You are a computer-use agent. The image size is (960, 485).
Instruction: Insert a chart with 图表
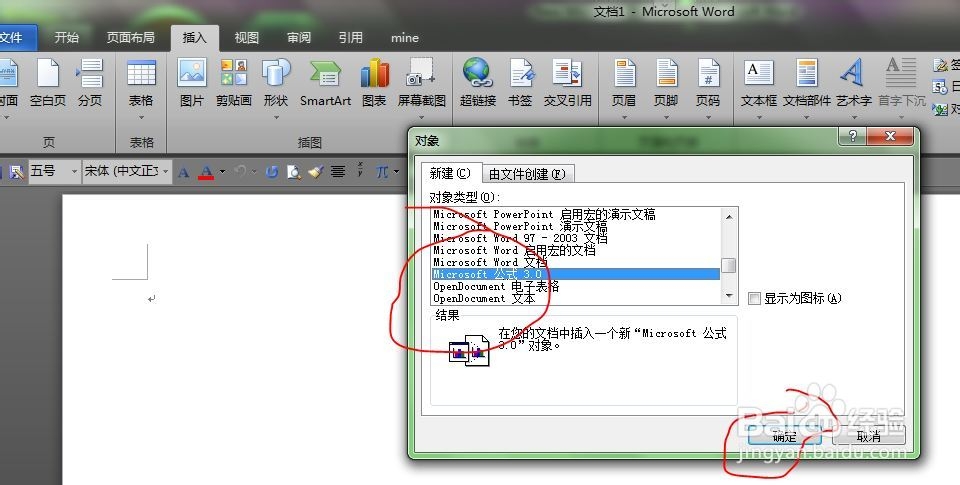(x=374, y=85)
